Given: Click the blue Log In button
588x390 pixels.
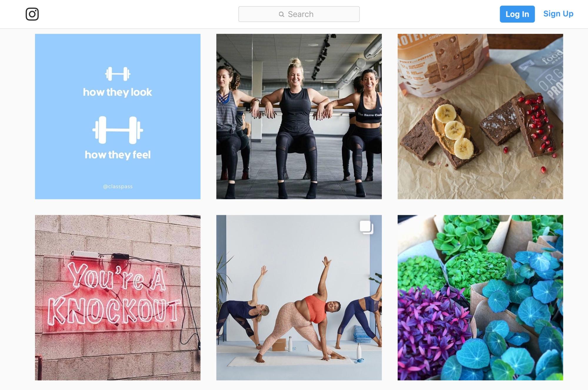Looking at the screenshot, I should coord(517,14).
